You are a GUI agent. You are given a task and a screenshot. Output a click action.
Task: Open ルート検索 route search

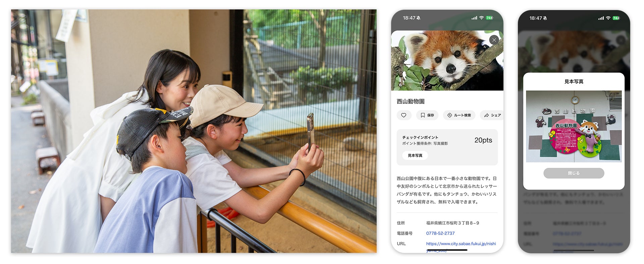459,115
